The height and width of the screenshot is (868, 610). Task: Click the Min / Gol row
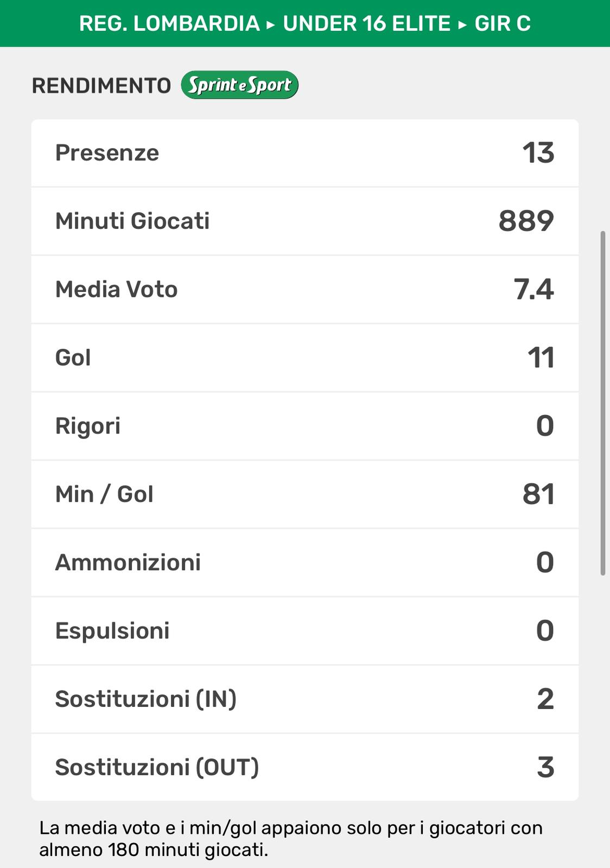pyautogui.click(x=304, y=495)
